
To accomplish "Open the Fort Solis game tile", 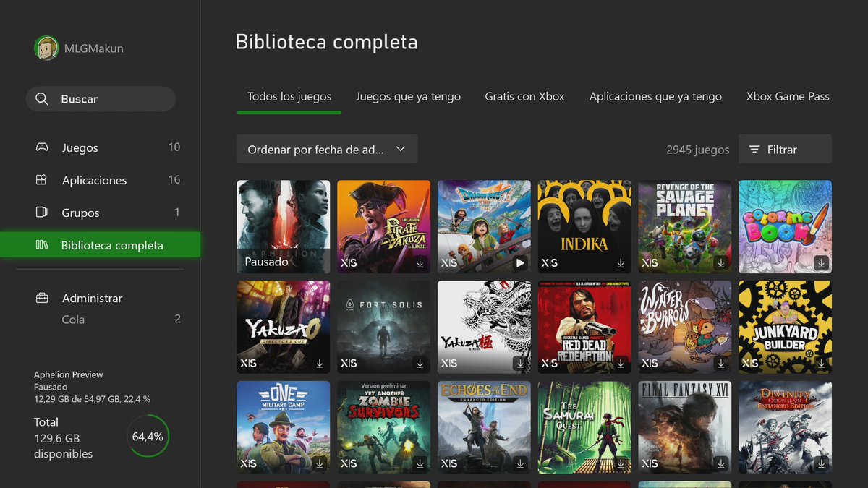I will coord(383,327).
